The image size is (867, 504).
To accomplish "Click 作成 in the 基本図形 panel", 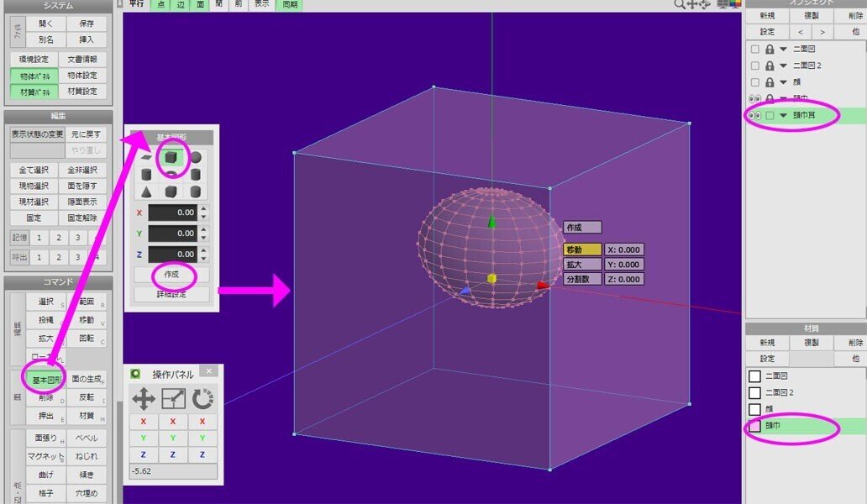I will tap(171, 275).
